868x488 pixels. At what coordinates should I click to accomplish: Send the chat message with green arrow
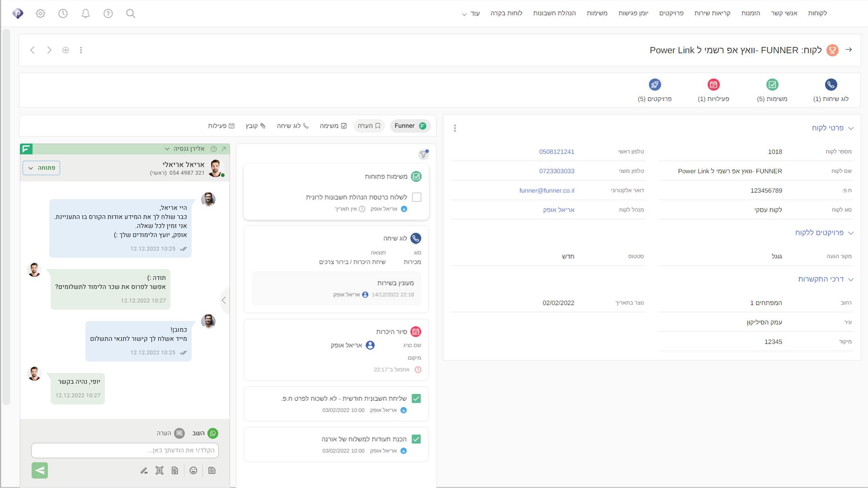tap(40, 470)
